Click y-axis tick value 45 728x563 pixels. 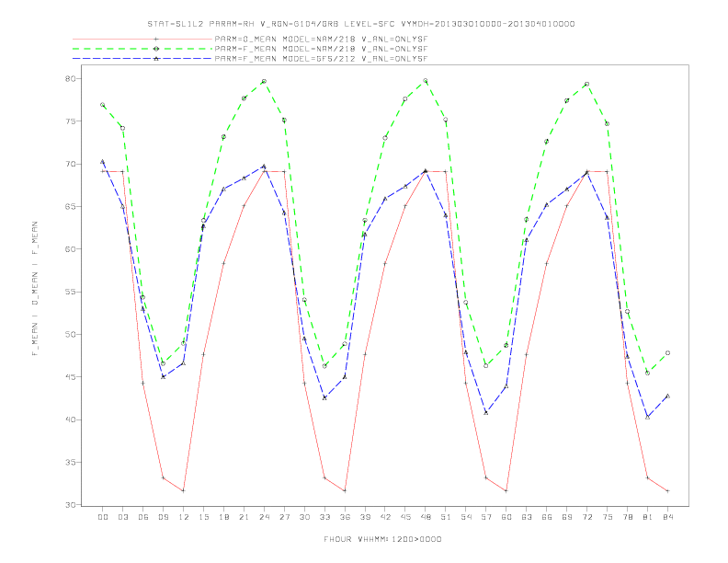[70, 377]
